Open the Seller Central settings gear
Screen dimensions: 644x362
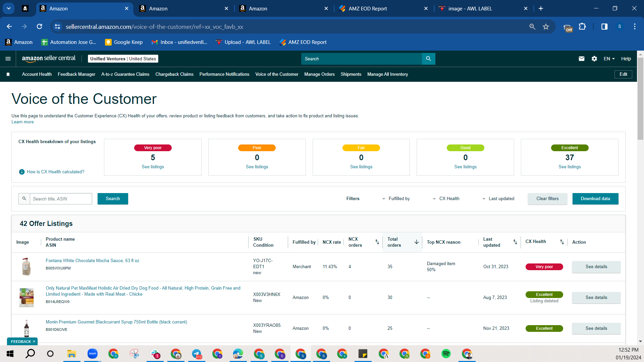coord(594,59)
